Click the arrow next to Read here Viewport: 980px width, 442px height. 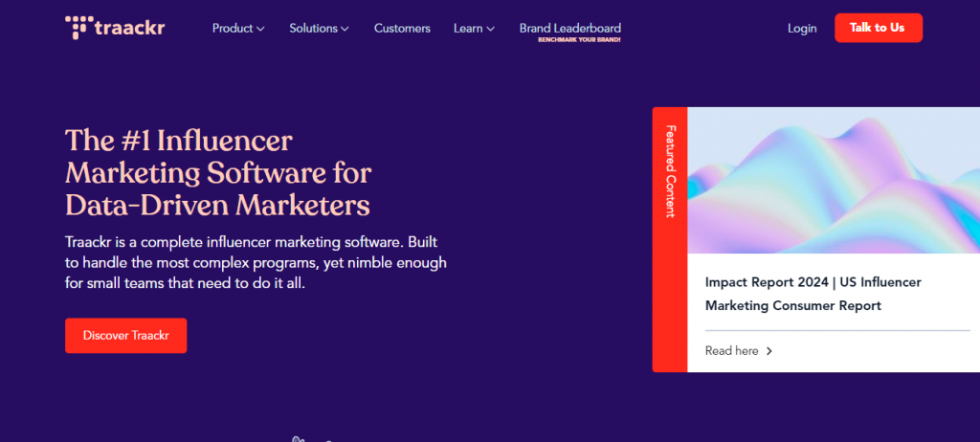pyautogui.click(x=769, y=351)
